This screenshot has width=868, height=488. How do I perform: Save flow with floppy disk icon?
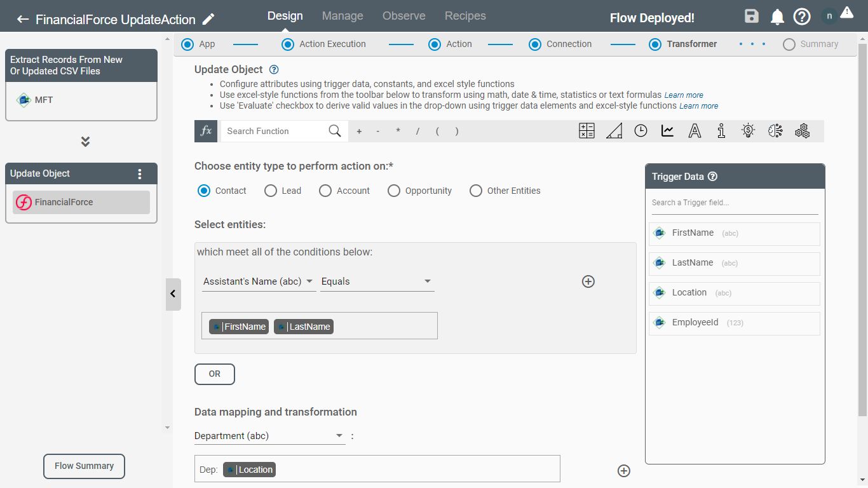coord(752,17)
